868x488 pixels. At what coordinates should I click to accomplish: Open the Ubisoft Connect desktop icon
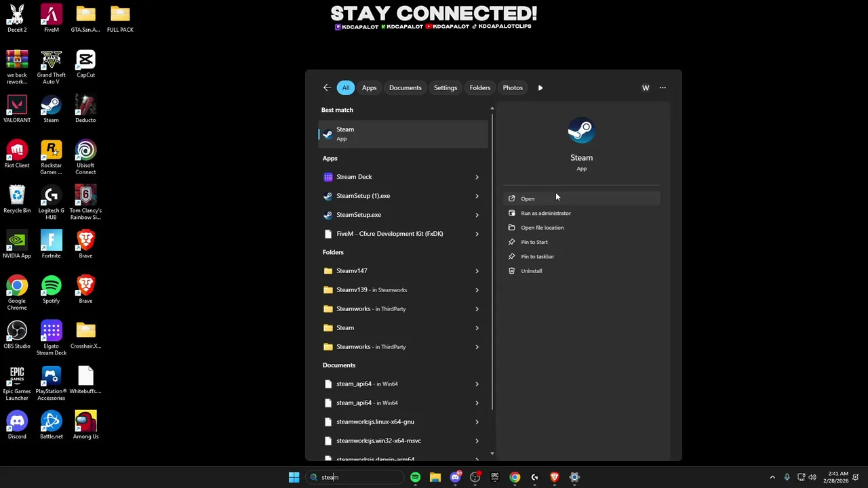[x=85, y=158]
